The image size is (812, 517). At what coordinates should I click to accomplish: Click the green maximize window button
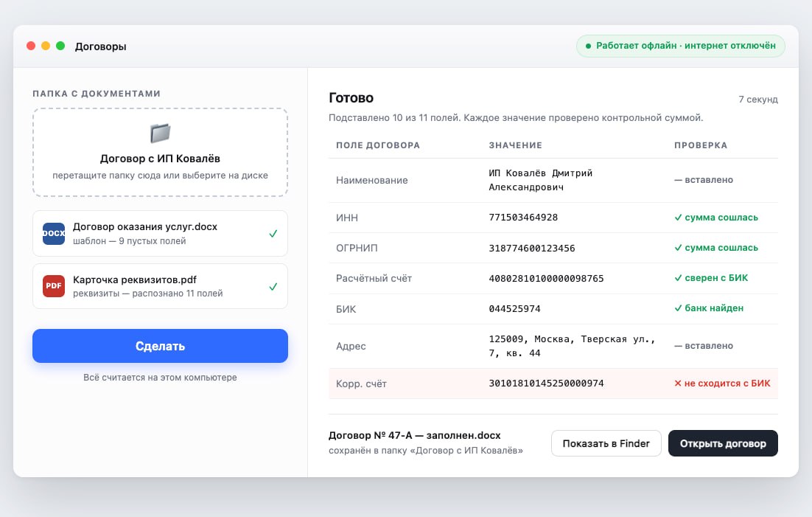[60, 46]
